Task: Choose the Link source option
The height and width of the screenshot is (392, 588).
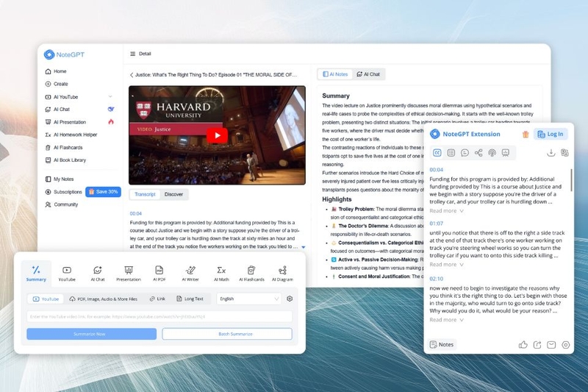Action: pos(157,299)
